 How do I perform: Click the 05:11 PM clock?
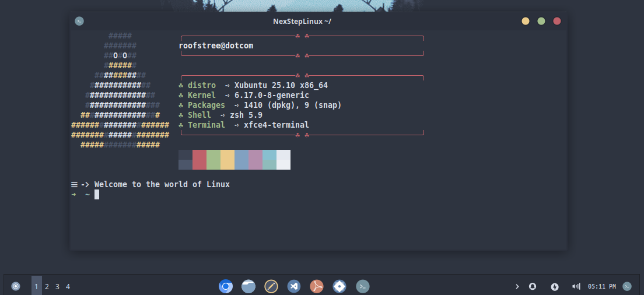point(601,286)
